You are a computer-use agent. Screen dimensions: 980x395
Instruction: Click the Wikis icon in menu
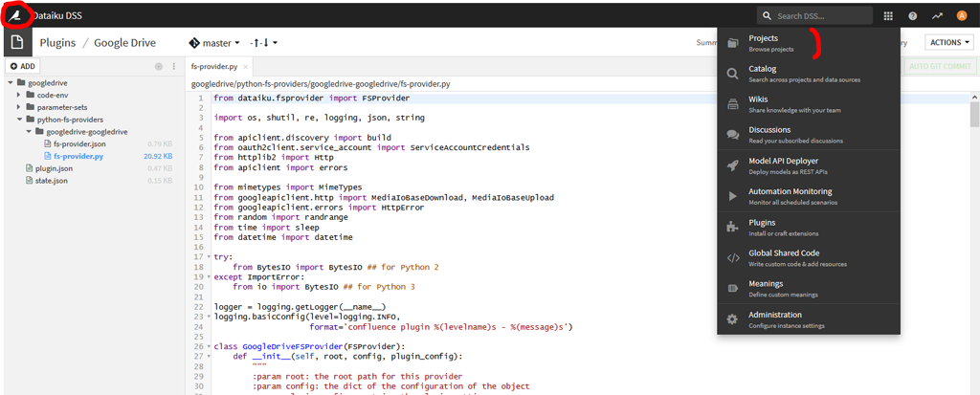pyautogui.click(x=733, y=104)
